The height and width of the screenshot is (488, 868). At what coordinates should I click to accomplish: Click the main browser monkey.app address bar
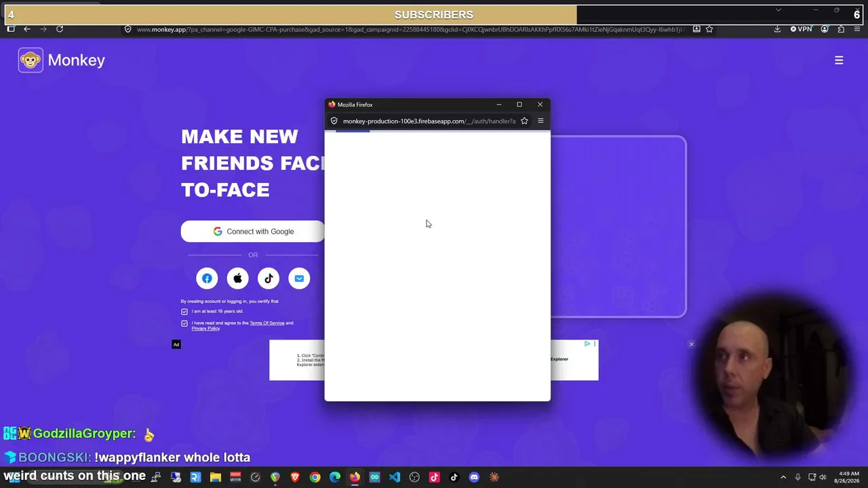(410, 29)
